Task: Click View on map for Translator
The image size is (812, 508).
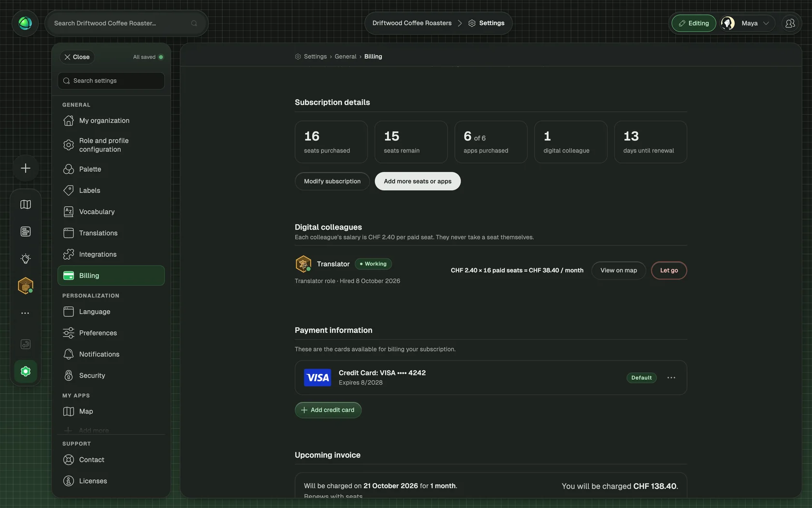Action: pyautogui.click(x=619, y=270)
